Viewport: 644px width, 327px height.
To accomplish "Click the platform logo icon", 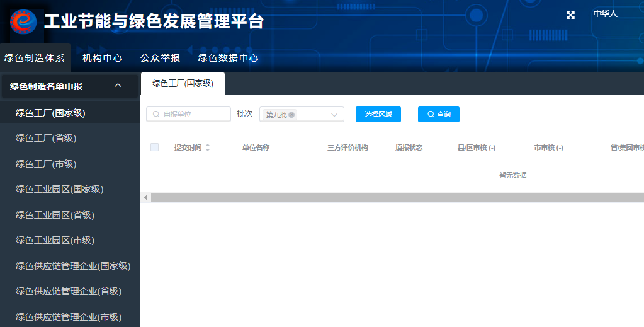I will tap(23, 21).
